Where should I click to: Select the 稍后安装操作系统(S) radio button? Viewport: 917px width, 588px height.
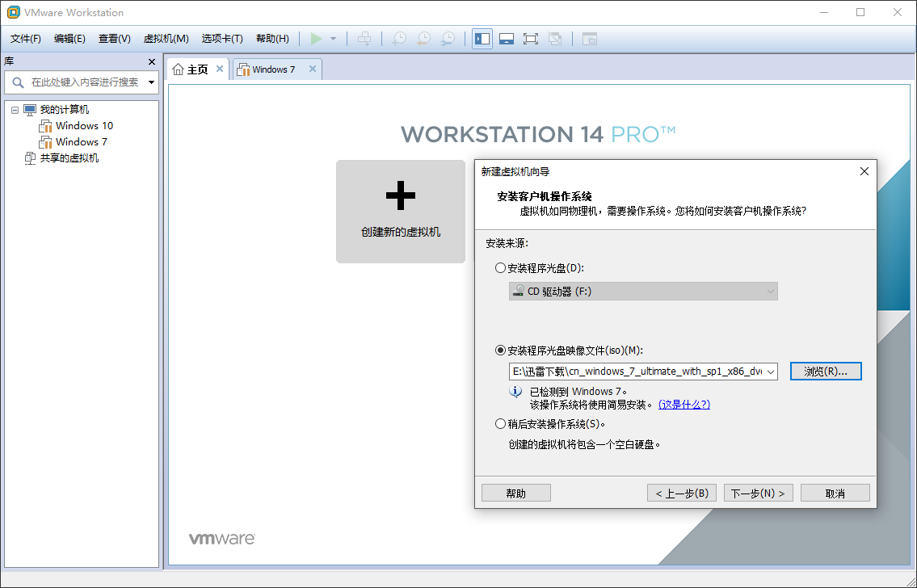click(x=501, y=424)
